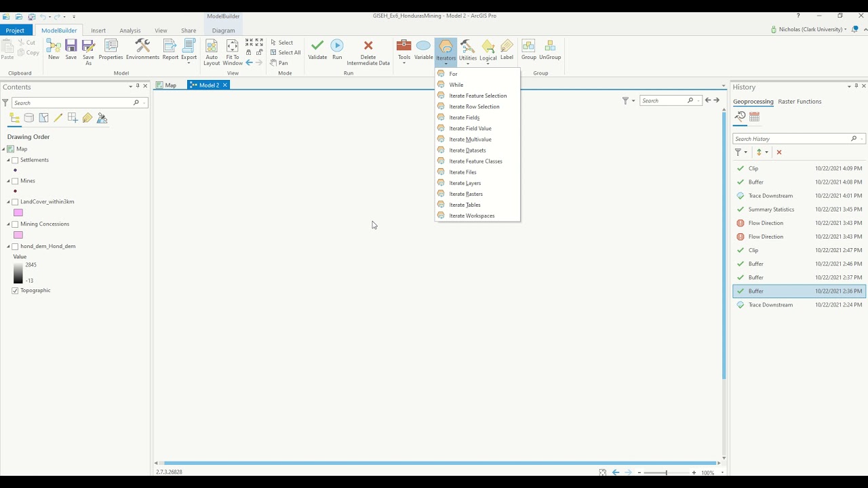
Task: Click pink LandCover_within3km symbol swatch
Action: [18, 213]
